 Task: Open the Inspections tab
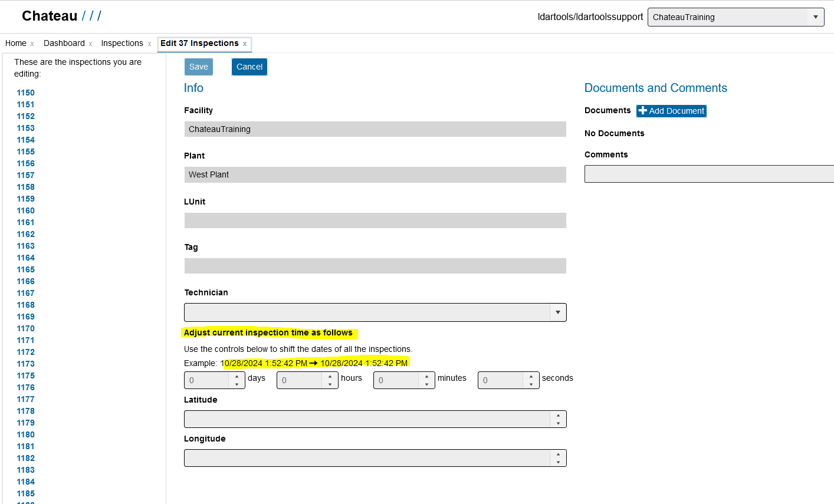point(122,43)
